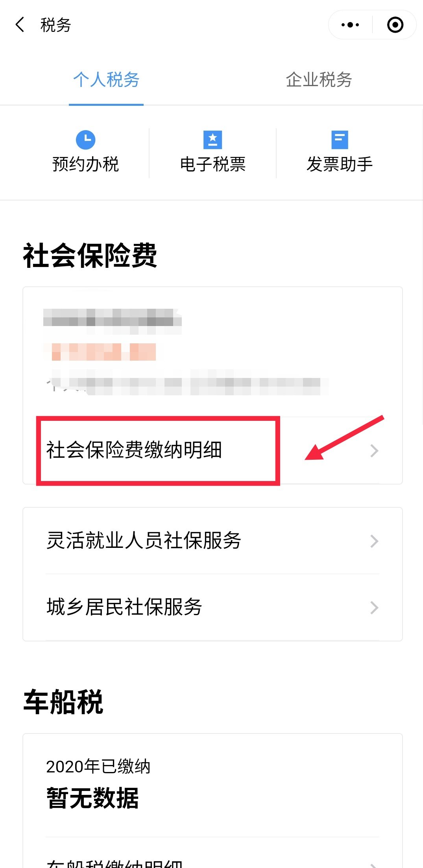The image size is (423, 868).
Task: Select the 发票助手 label
Action: click(x=340, y=164)
